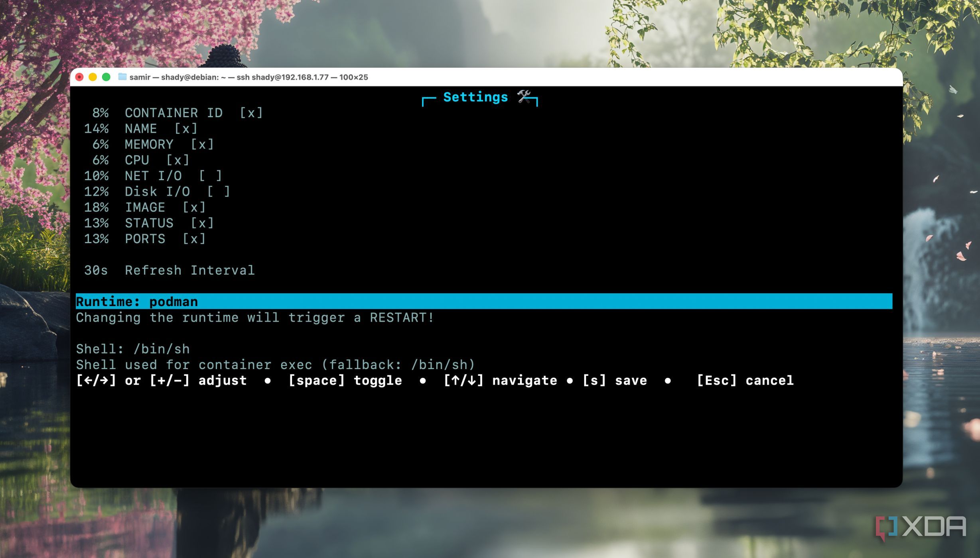Click the terminal window title text
This screenshot has height=558, width=980.
pos(248,77)
